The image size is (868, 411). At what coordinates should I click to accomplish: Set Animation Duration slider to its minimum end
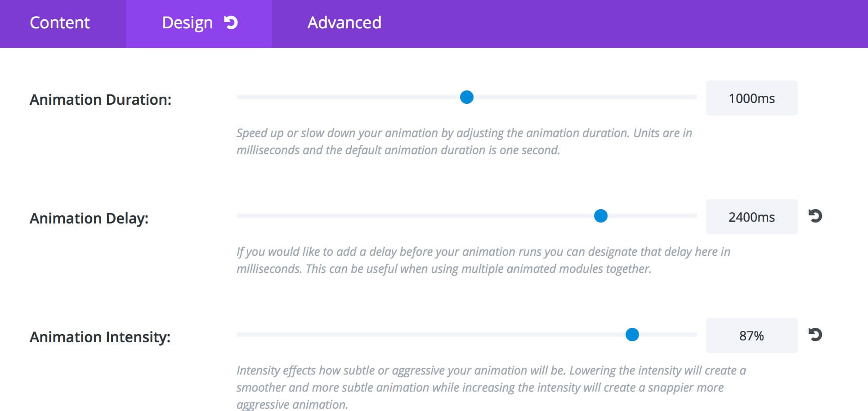click(x=238, y=97)
